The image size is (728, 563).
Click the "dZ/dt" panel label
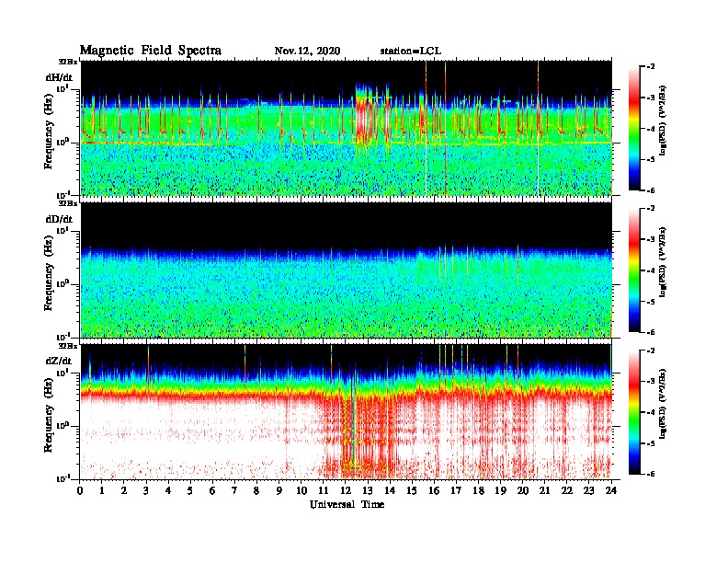[59, 361]
